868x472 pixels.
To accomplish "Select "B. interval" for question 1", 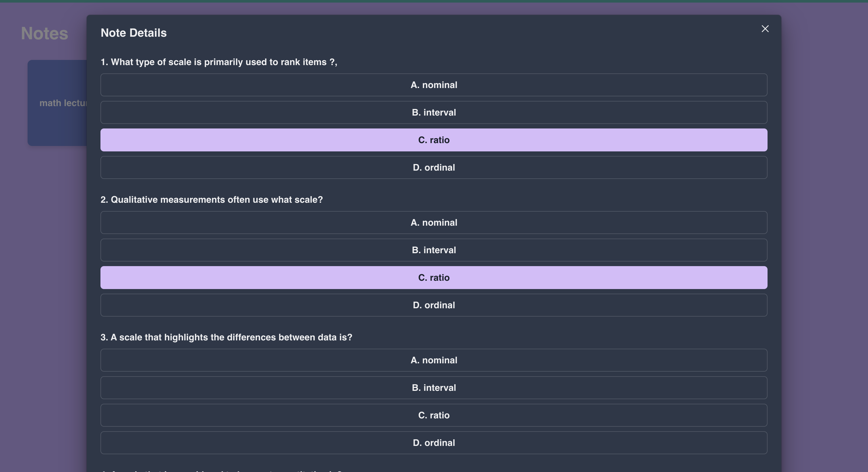I will pyautogui.click(x=434, y=112).
